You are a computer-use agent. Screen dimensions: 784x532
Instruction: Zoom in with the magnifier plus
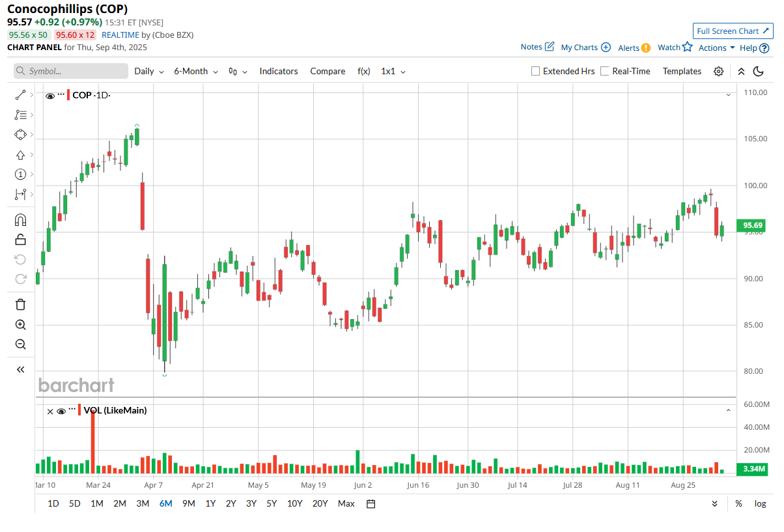[x=20, y=325]
